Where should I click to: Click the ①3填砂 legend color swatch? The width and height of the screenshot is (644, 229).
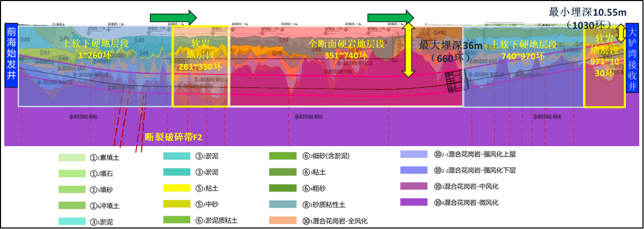pyautogui.click(x=72, y=189)
